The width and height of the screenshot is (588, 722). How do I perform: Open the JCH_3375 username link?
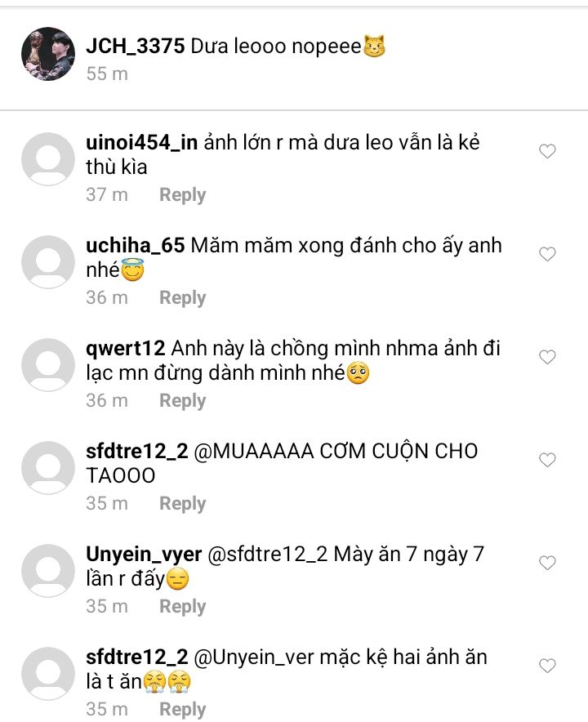coord(135,46)
